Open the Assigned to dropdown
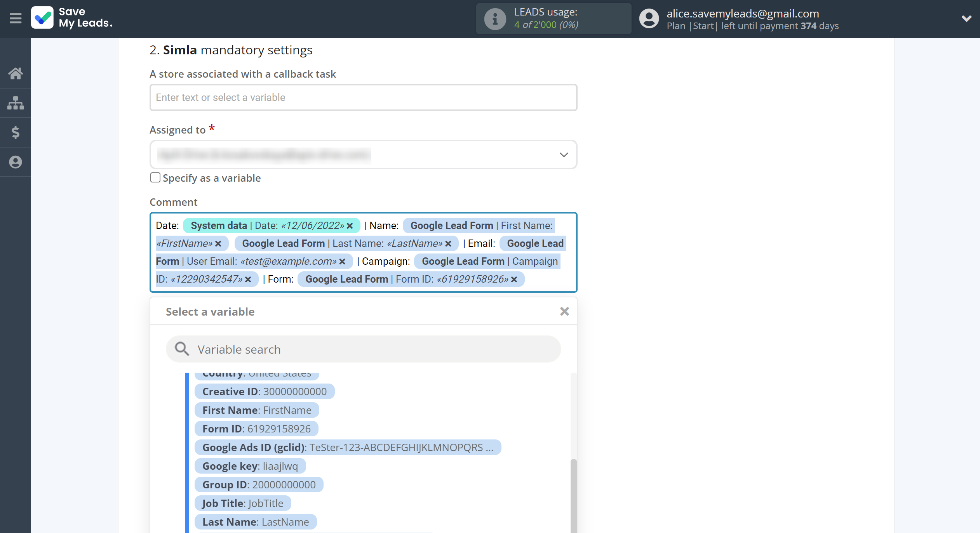 pos(363,155)
